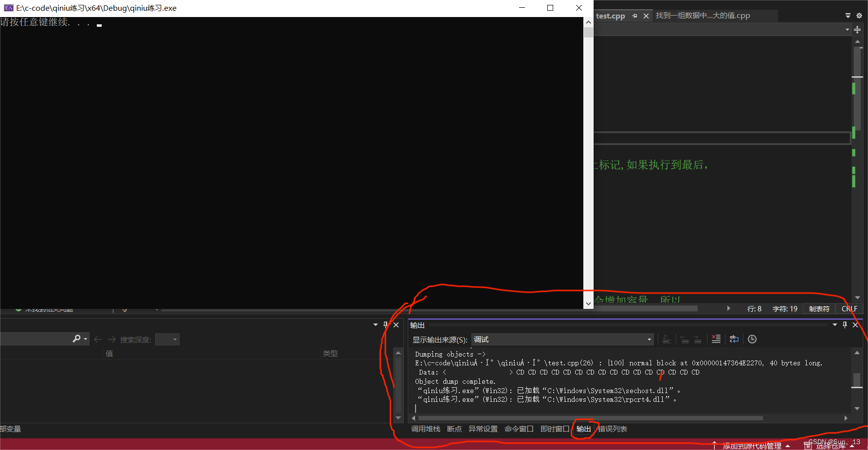868x450 pixels.
Task: Go to previous message in output toolbar
Action: pyautogui.click(x=685, y=339)
